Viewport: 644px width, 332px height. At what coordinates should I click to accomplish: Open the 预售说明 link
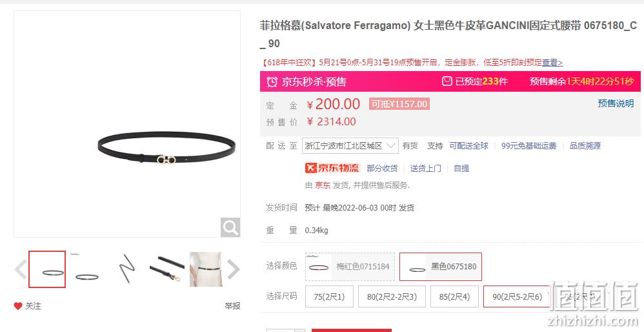pos(616,103)
